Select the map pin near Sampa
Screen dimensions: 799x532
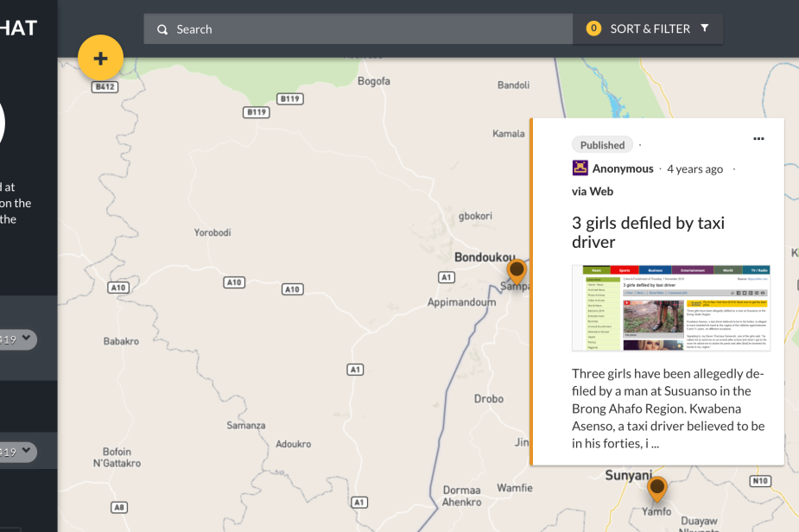pyautogui.click(x=517, y=271)
